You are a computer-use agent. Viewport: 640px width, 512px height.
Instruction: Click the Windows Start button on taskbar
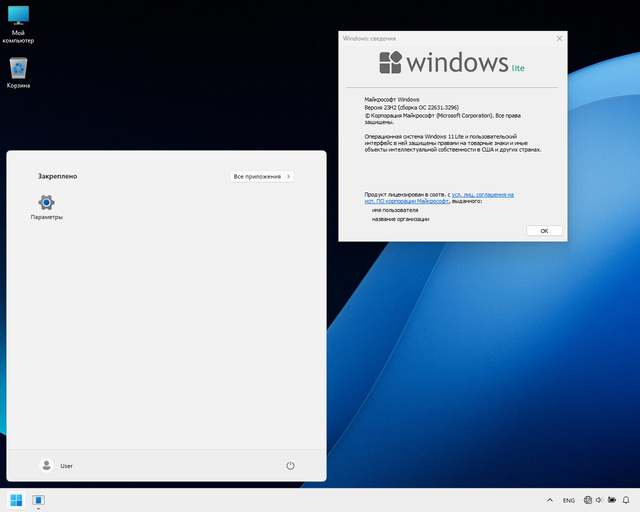tap(16, 500)
